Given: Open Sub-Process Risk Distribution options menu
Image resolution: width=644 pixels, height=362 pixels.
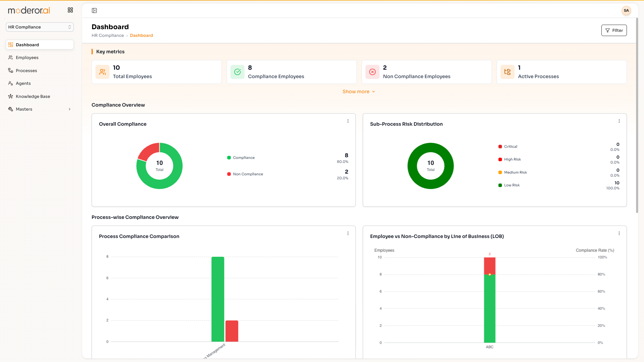Looking at the screenshot, I should tap(619, 121).
